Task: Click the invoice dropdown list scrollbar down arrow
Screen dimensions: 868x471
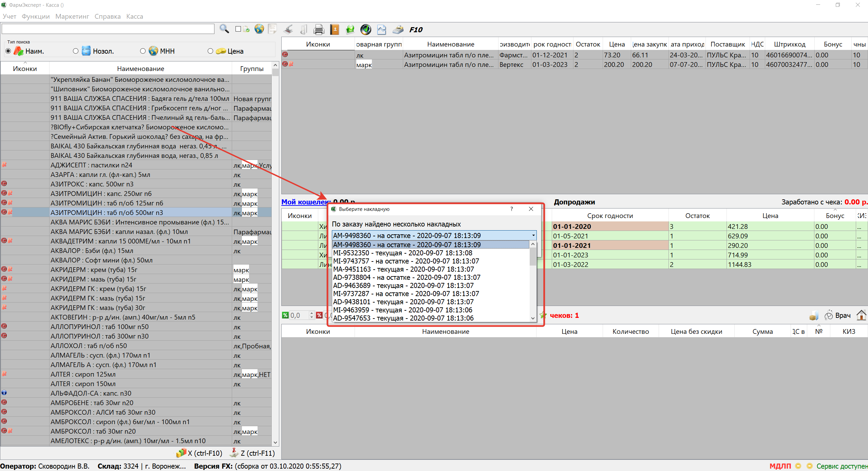Action: pos(533,318)
